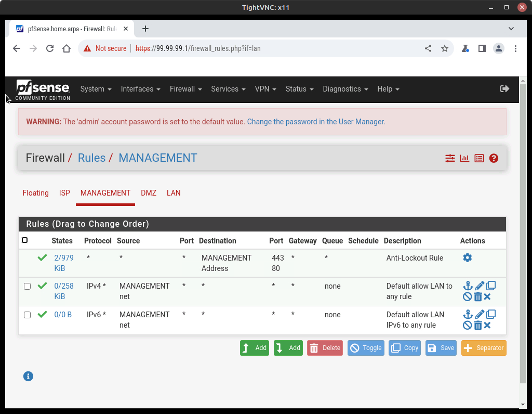Open the Rules breadcrumb link
Image resolution: width=532 pixels, height=414 pixels.
click(91, 158)
